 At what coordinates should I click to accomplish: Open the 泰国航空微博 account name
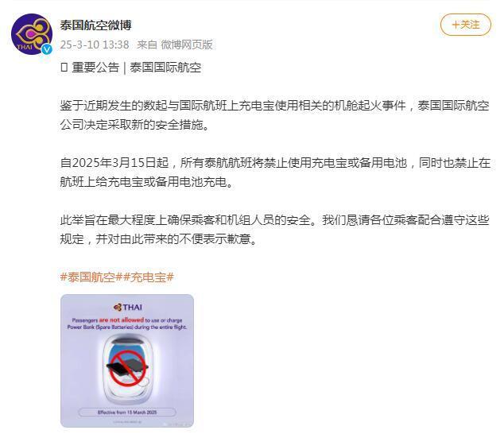[x=95, y=25]
